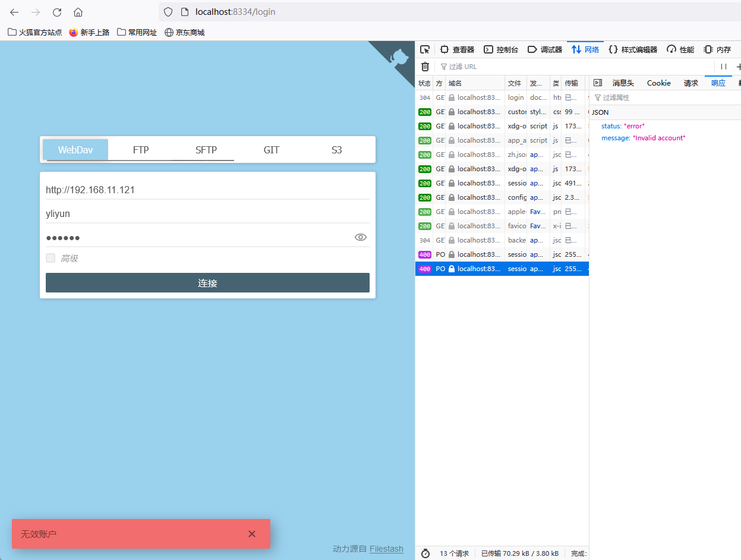Select the app_a script request row

pyautogui.click(x=502, y=140)
